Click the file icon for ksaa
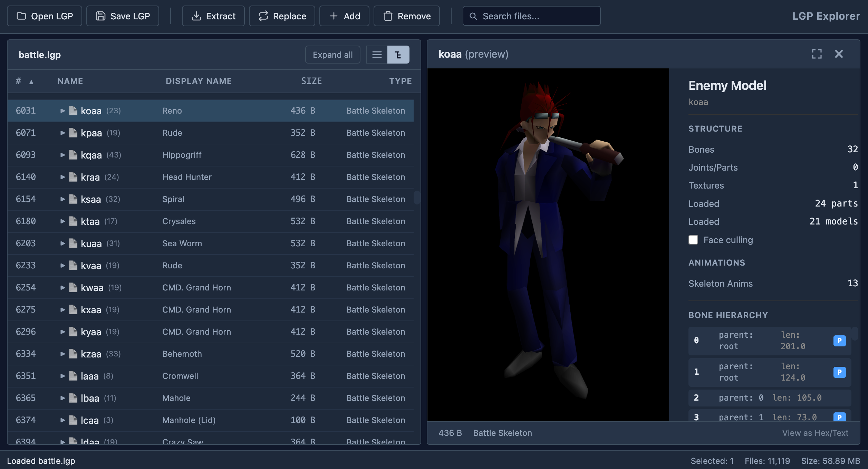The height and width of the screenshot is (469, 868). pyautogui.click(x=73, y=199)
